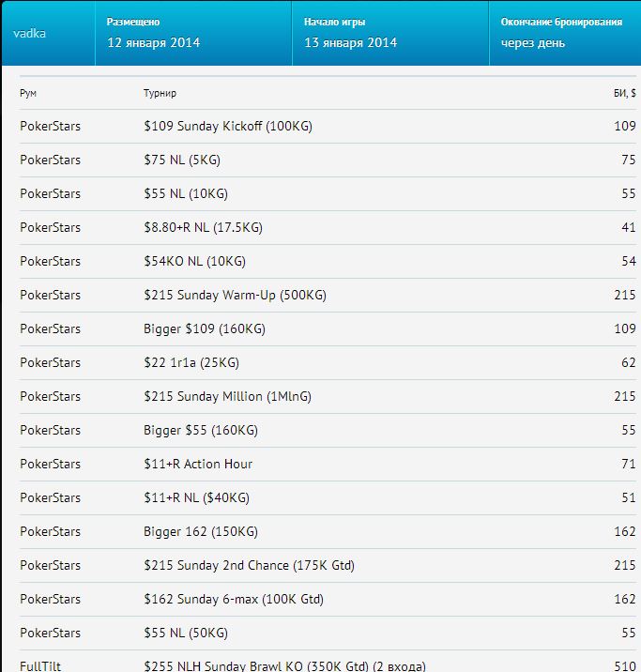The height and width of the screenshot is (672, 641).
Task: Click the Размещено 12 января 2014 header
Action: (193, 33)
